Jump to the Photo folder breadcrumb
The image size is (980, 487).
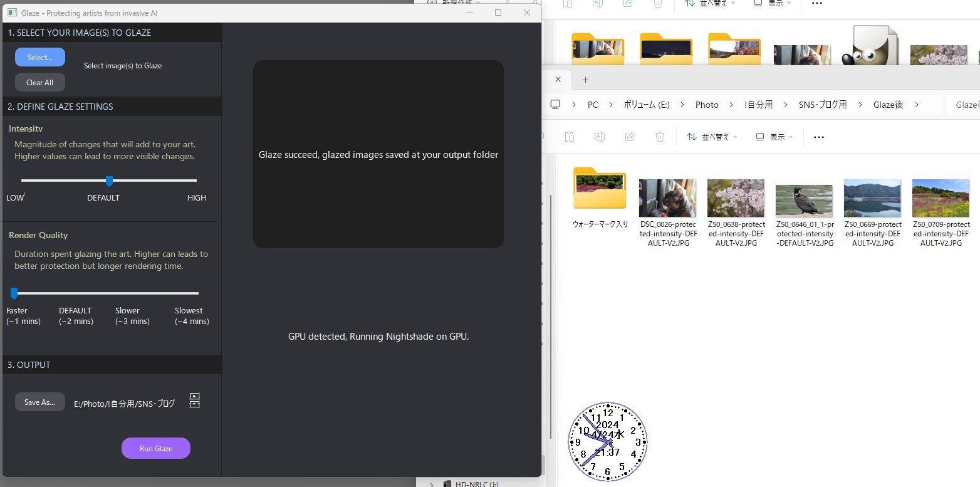pos(707,105)
